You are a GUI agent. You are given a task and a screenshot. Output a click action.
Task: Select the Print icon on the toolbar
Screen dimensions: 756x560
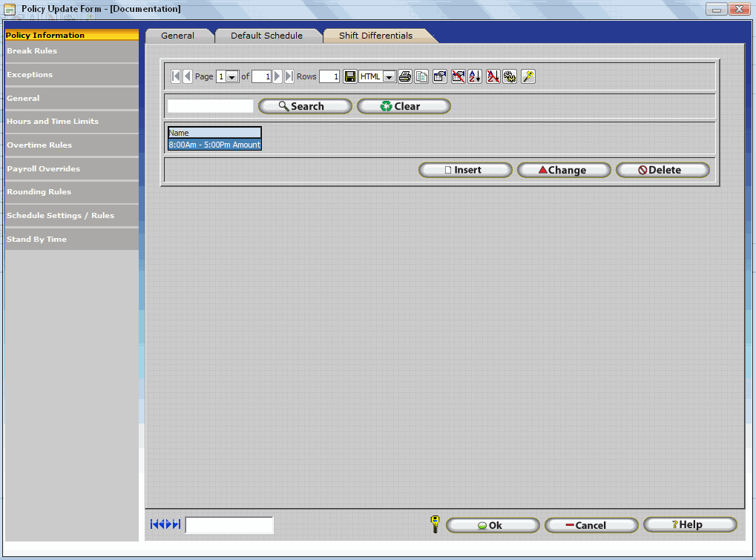pyautogui.click(x=405, y=76)
